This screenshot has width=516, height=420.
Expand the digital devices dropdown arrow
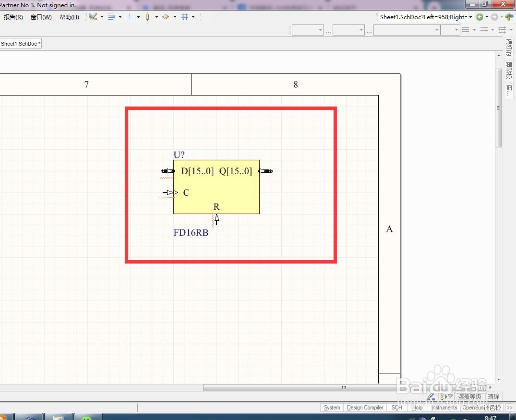[x=156, y=17]
